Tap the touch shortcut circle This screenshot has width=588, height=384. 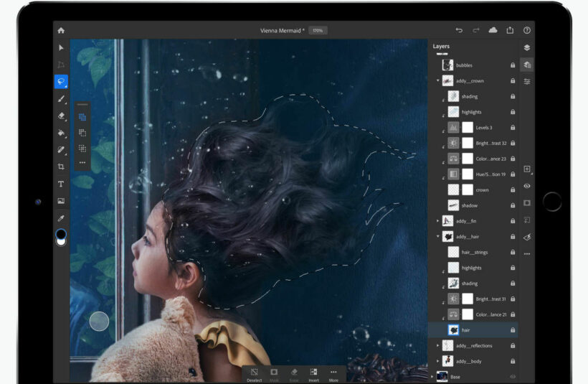coord(99,322)
